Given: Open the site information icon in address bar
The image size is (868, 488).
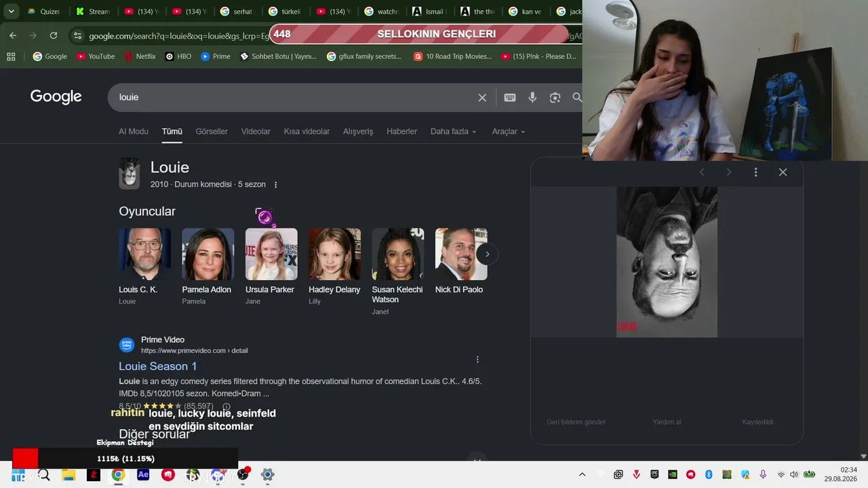Looking at the screenshot, I should [x=77, y=35].
